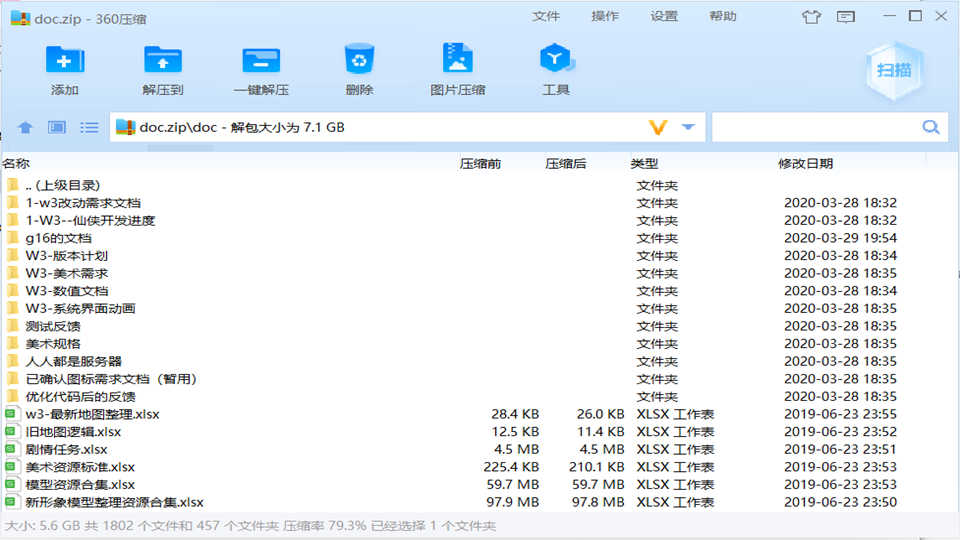Click the folder icon of g16的文档
Viewport: 960px width, 540px height.
click(x=12, y=238)
